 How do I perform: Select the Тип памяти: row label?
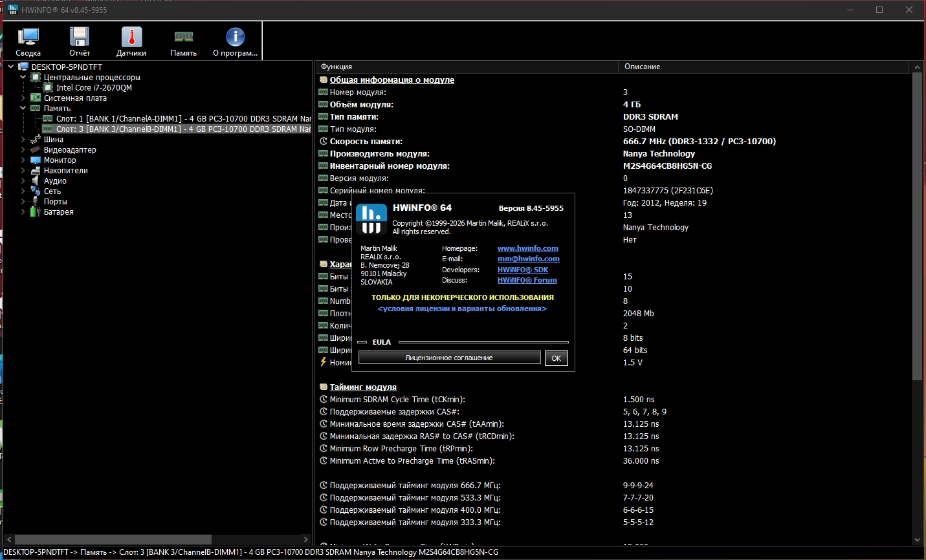point(354,117)
